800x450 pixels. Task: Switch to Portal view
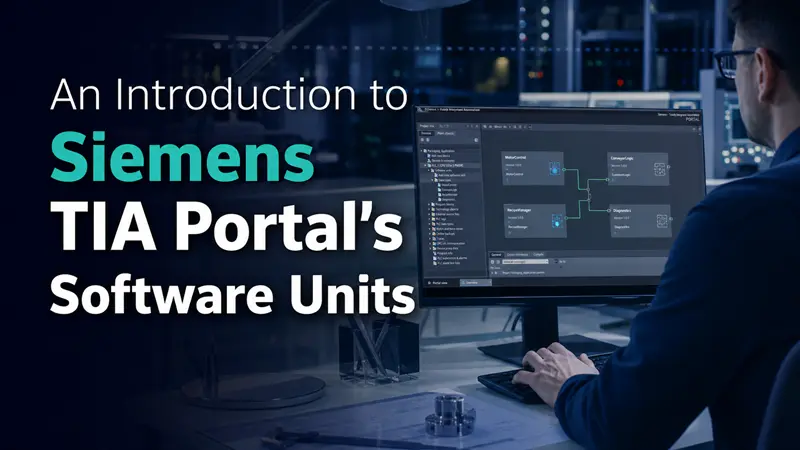(438, 283)
